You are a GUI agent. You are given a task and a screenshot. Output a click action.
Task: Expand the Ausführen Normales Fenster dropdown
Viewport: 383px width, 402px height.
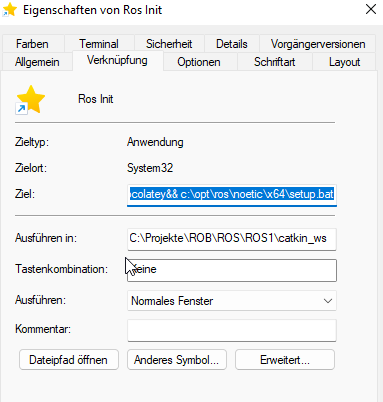point(232,301)
